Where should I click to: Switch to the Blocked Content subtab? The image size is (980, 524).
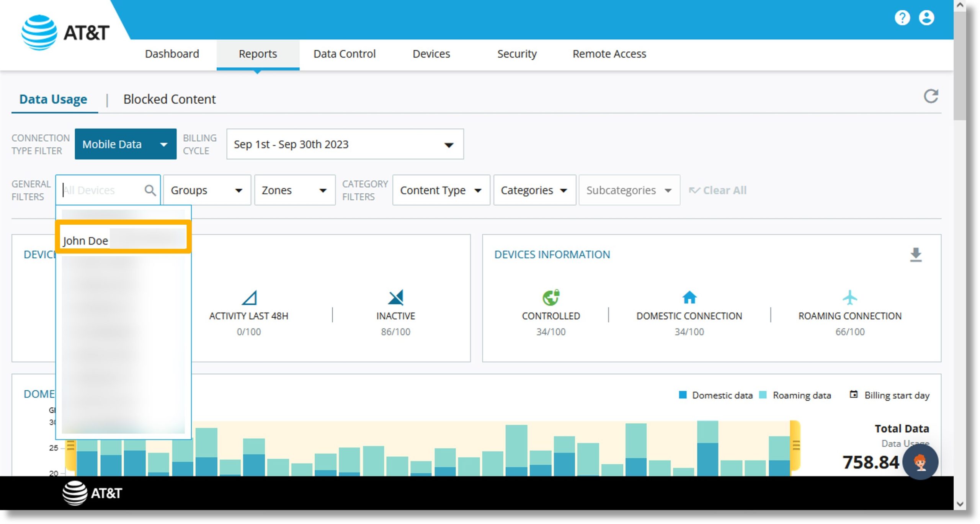pos(170,99)
